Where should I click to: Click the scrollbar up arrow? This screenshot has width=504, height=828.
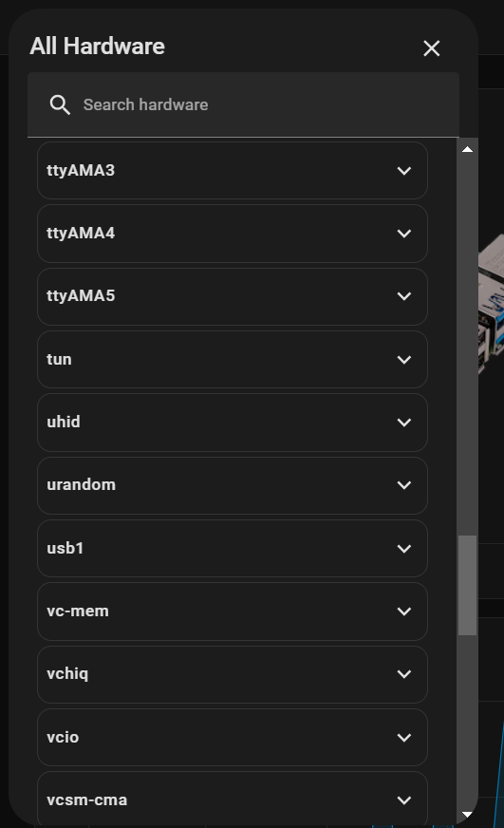coord(467,149)
